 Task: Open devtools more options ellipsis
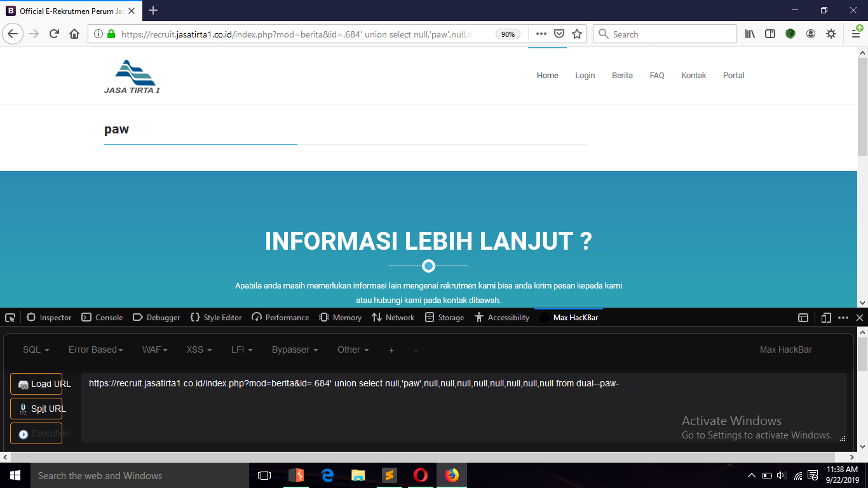coord(843,318)
